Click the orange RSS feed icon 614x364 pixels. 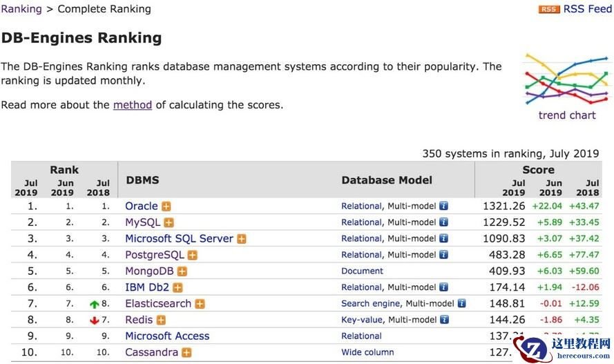[x=549, y=9]
